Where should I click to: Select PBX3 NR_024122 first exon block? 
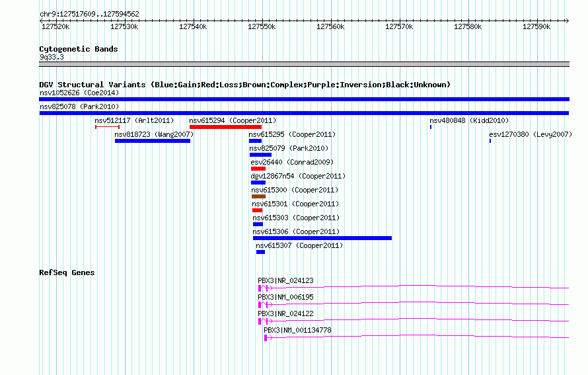pos(260,321)
